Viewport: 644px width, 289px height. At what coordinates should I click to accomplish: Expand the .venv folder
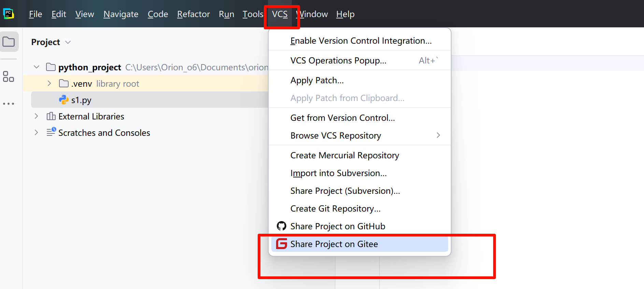click(x=49, y=83)
